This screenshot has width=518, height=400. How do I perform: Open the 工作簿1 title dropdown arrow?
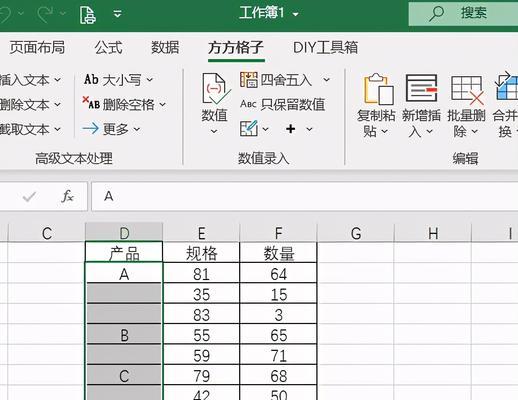[296, 14]
